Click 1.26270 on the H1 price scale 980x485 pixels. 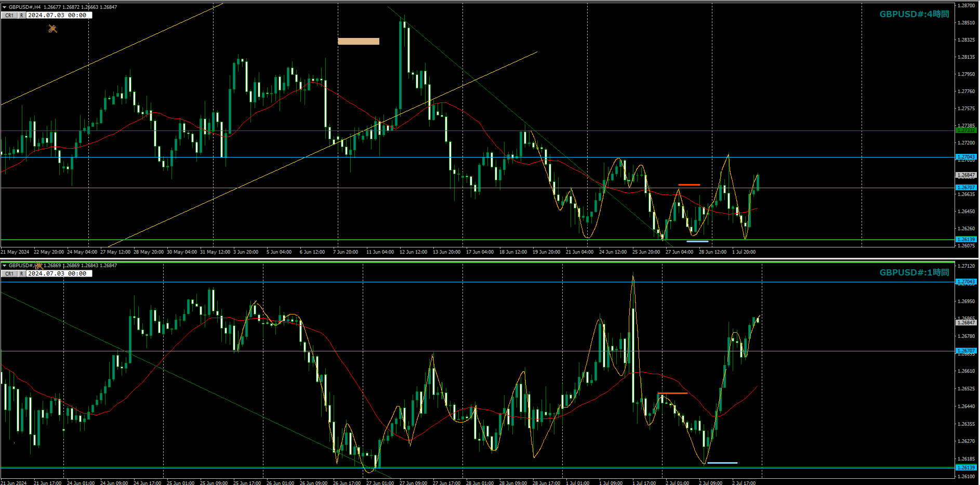[966, 441]
